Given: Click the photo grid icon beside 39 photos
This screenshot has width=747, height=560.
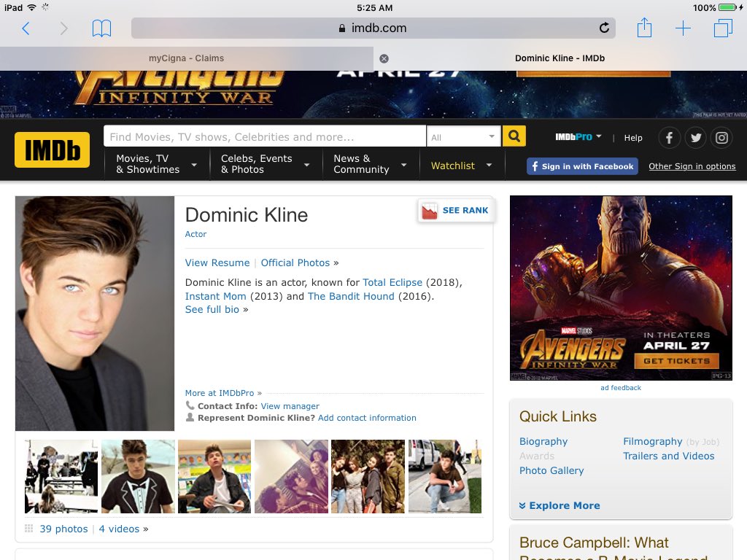Looking at the screenshot, I should click(28, 529).
